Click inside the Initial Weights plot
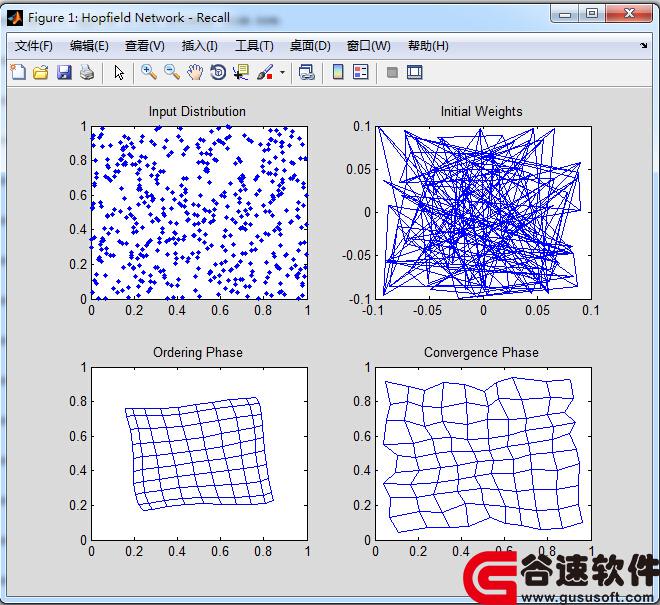660x605 pixels. tap(483, 213)
